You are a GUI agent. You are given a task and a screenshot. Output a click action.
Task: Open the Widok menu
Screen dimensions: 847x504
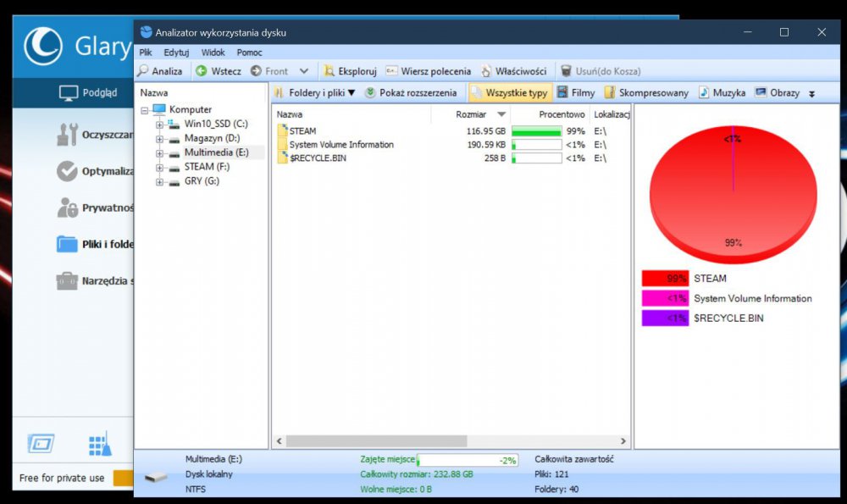[x=213, y=53]
